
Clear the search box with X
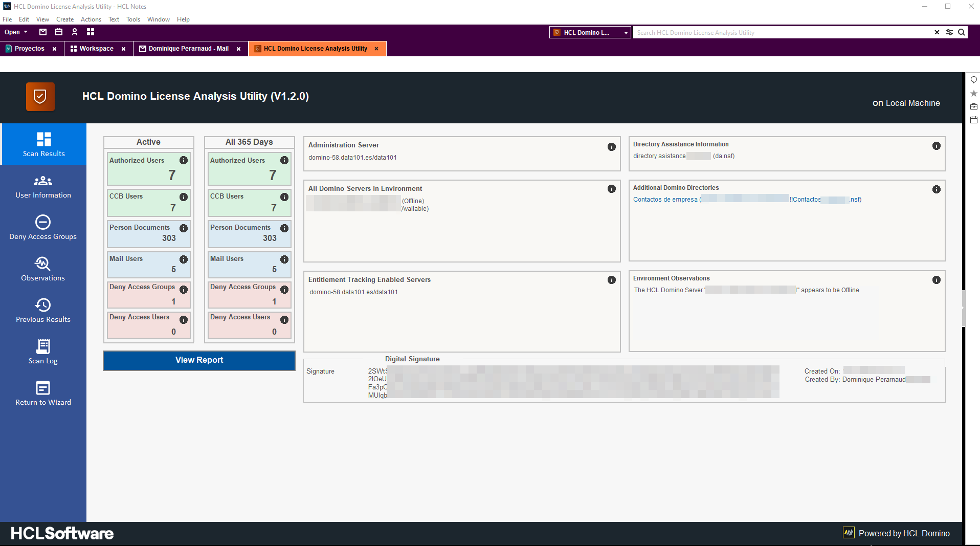(937, 32)
